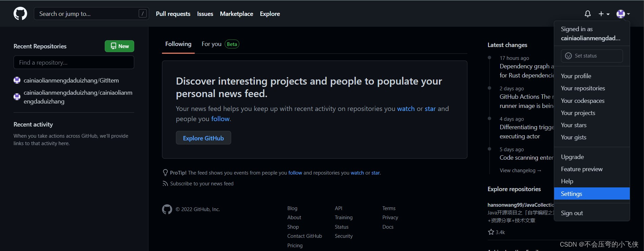The height and width of the screenshot is (251, 644).
Task: Open the Training footer link
Action: (344, 218)
